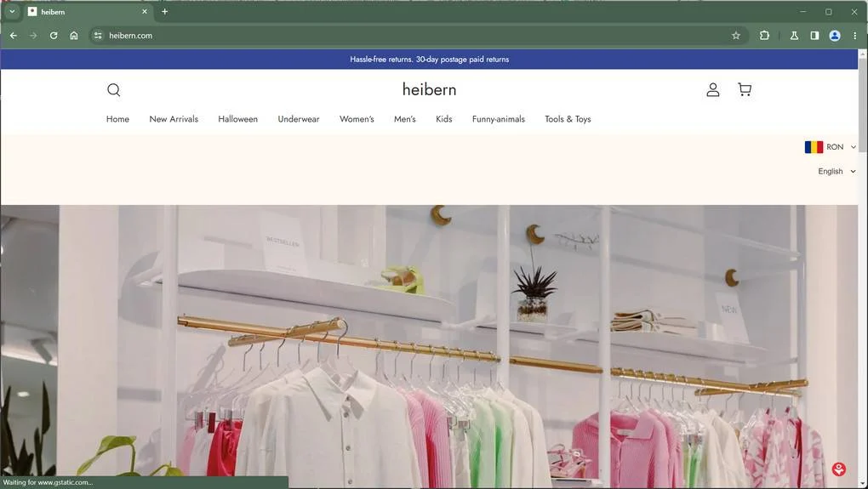Select the heibern browser tab
This screenshot has height=489, width=868.
coord(87,11)
